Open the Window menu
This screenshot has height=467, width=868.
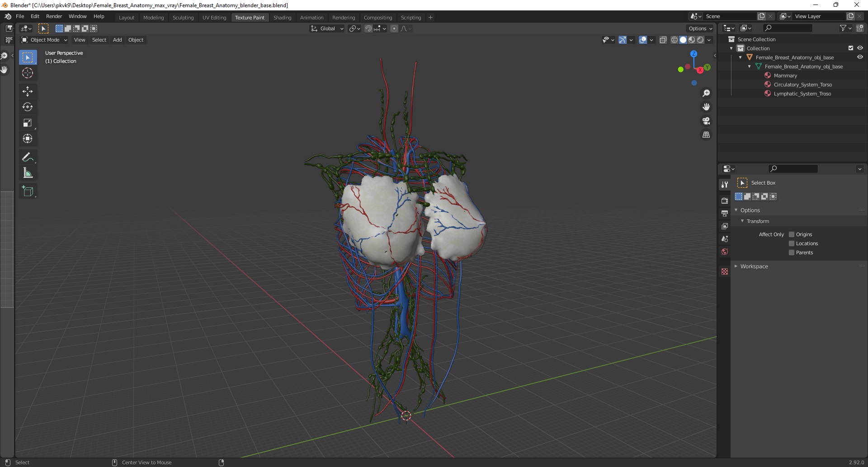point(77,16)
